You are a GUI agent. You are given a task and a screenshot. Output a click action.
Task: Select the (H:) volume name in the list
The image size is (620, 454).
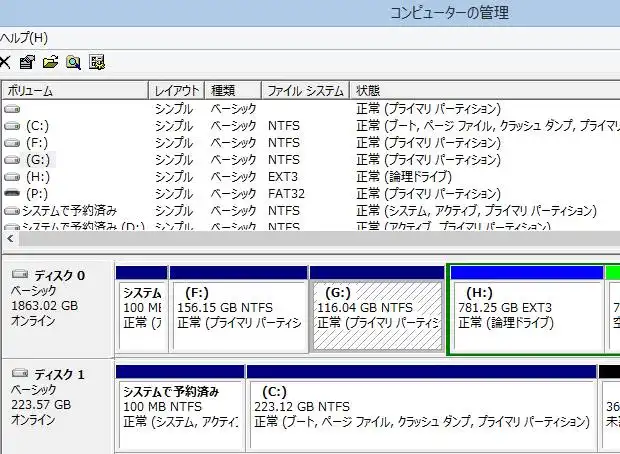(38, 177)
